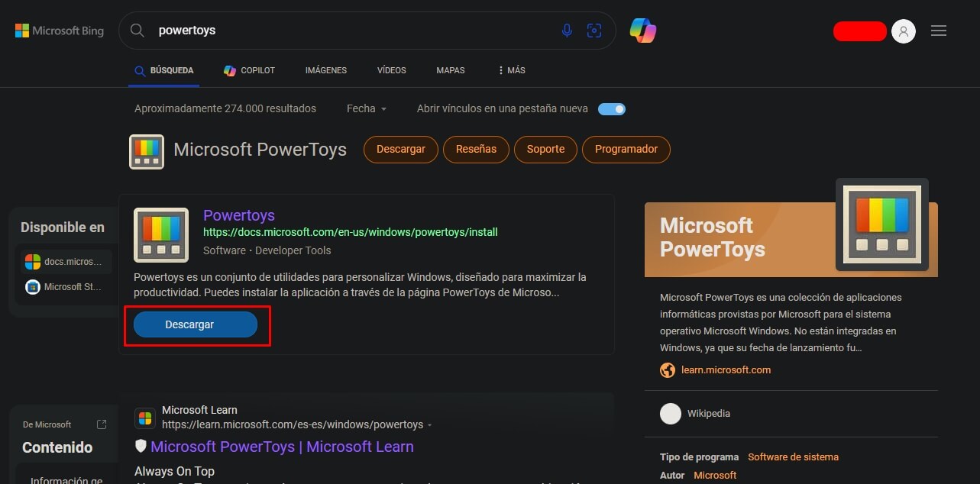Switch to the IMÁGENES tab
This screenshot has width=980, height=484.
pyautogui.click(x=326, y=70)
